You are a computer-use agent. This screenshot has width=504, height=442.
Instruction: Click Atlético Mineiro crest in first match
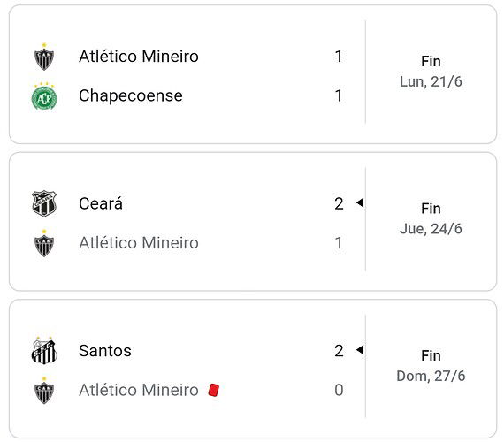(x=44, y=57)
